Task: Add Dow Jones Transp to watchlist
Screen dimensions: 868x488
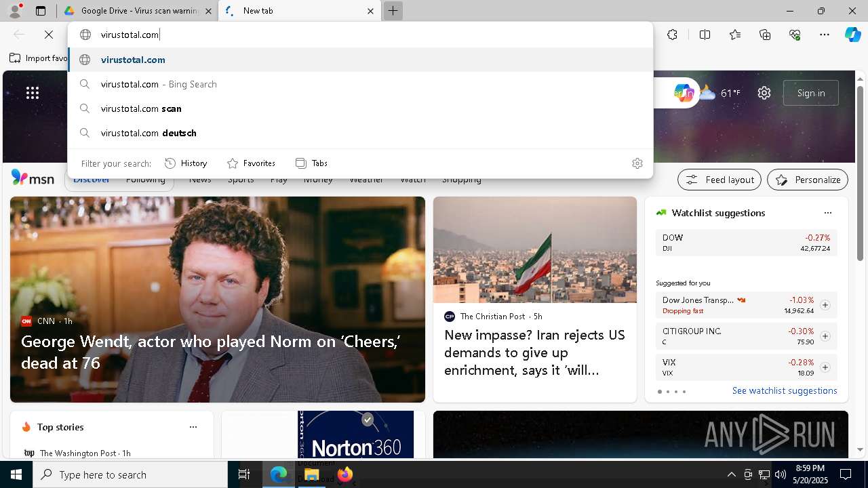Action: [825, 305]
